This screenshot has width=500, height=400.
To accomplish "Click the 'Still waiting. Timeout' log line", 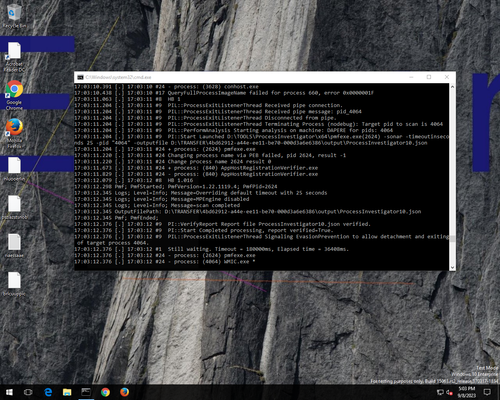I will [211, 249].
